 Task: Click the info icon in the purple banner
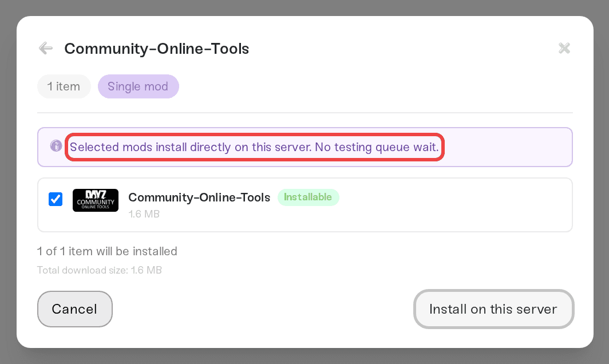tap(56, 146)
